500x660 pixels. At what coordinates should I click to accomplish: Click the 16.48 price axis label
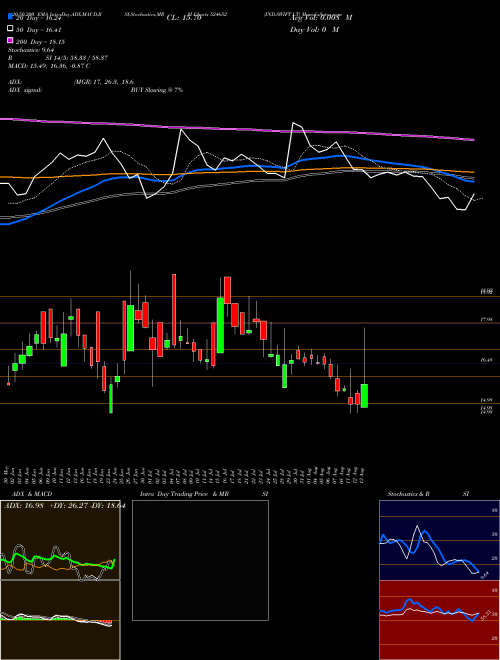point(487,360)
